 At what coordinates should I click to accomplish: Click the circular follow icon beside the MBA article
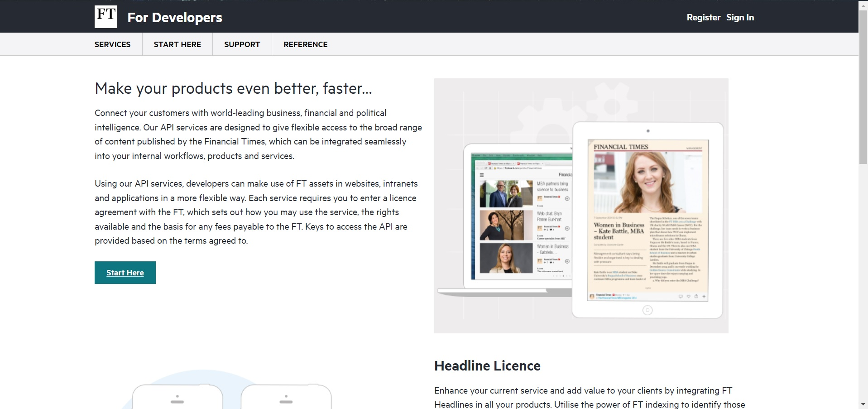567,199
